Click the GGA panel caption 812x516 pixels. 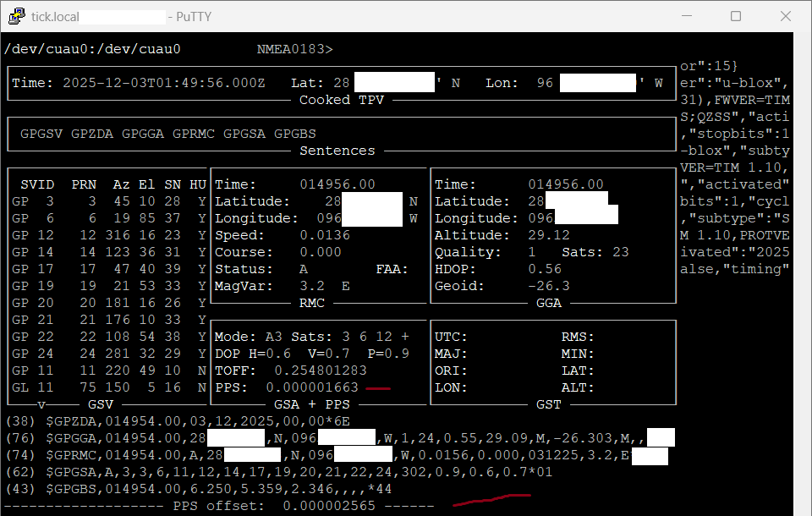(549, 303)
